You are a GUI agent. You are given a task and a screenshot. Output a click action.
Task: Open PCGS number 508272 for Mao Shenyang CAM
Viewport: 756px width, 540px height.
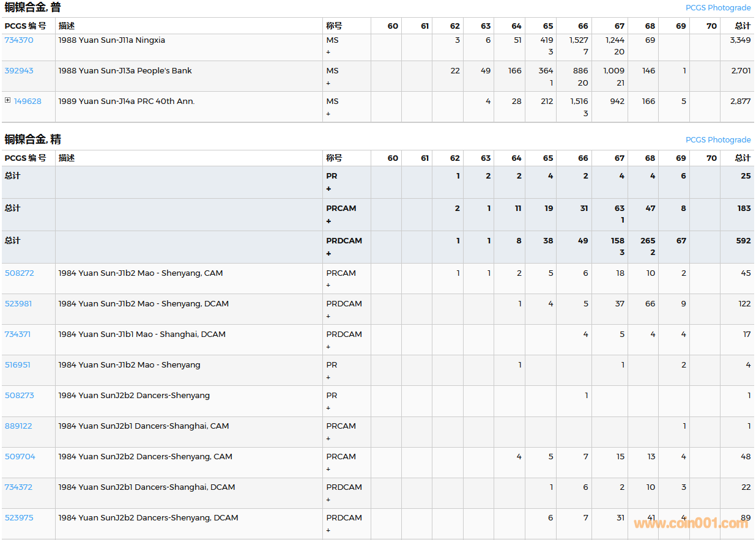coord(19,273)
